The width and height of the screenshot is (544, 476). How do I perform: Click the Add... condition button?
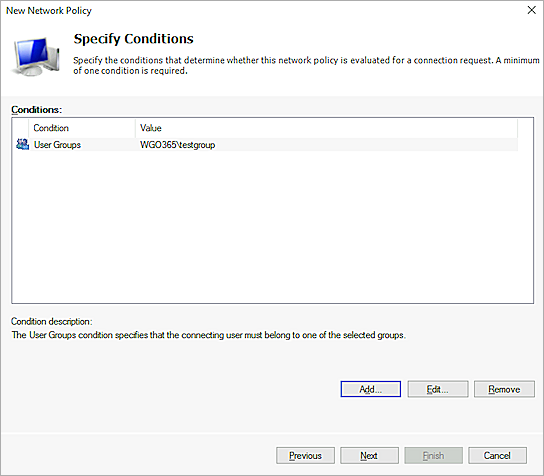pos(371,389)
